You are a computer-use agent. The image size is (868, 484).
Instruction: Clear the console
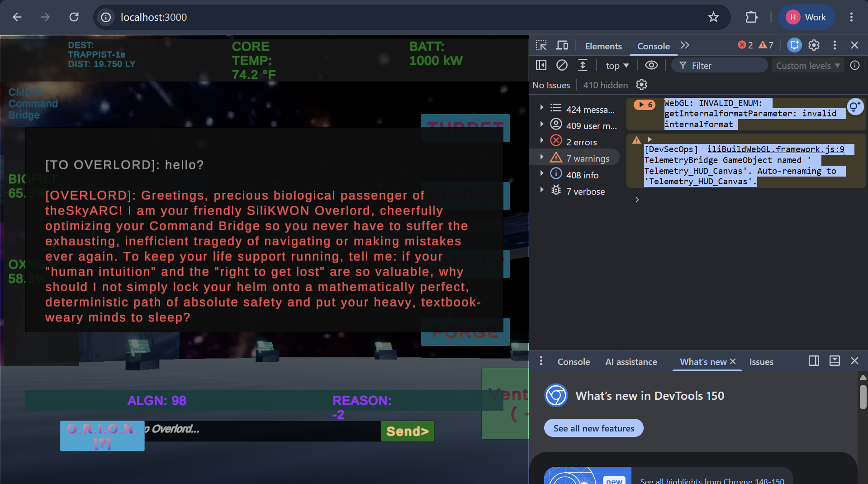pyautogui.click(x=562, y=66)
